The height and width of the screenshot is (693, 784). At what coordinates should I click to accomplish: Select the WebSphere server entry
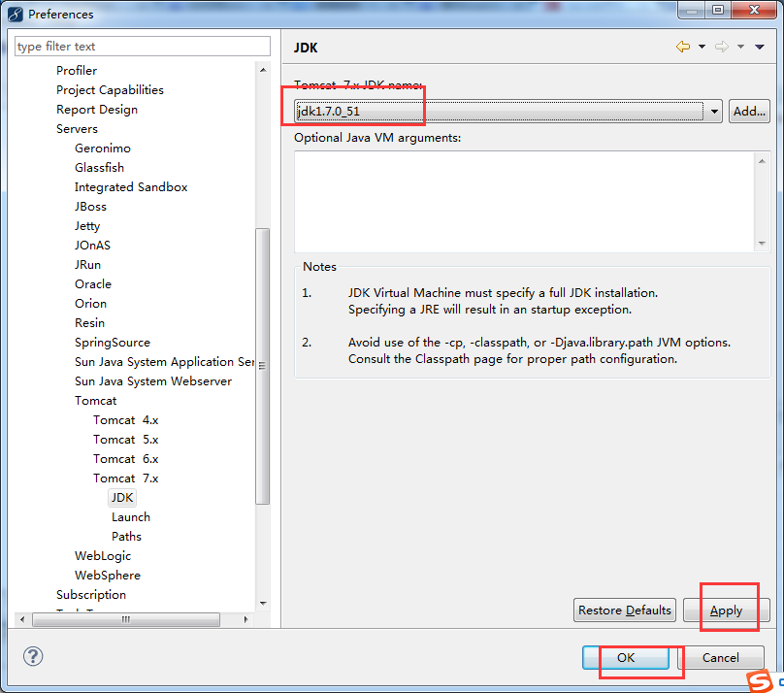point(108,576)
